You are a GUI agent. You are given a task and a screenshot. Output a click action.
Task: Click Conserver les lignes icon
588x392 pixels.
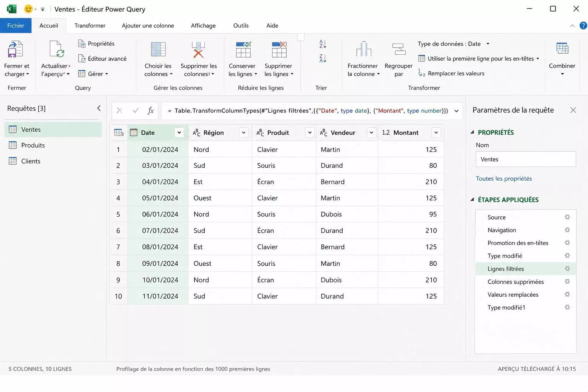[243, 49]
